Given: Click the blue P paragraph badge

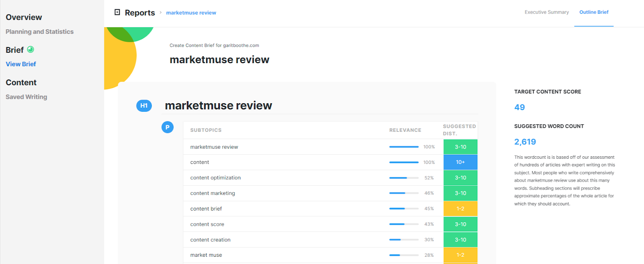Looking at the screenshot, I should tap(167, 127).
